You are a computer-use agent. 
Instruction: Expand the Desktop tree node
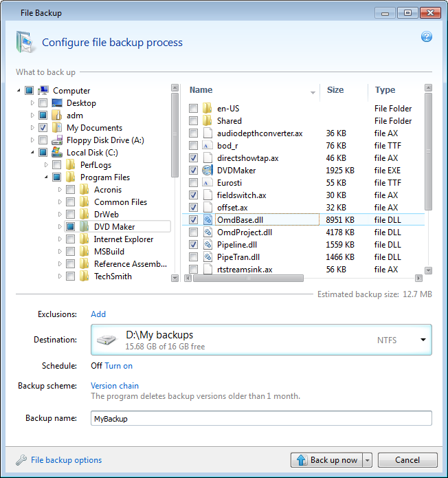coord(32,102)
